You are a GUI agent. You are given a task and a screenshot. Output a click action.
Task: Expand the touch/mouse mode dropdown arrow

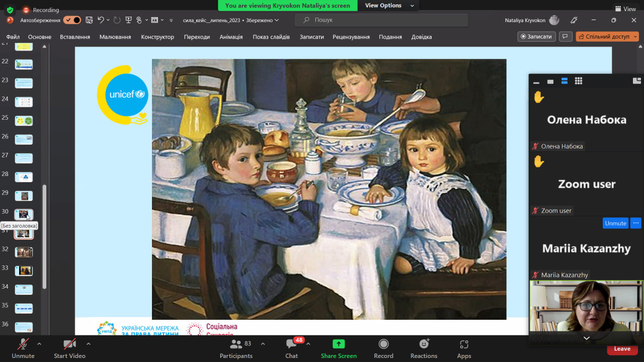coord(146,20)
